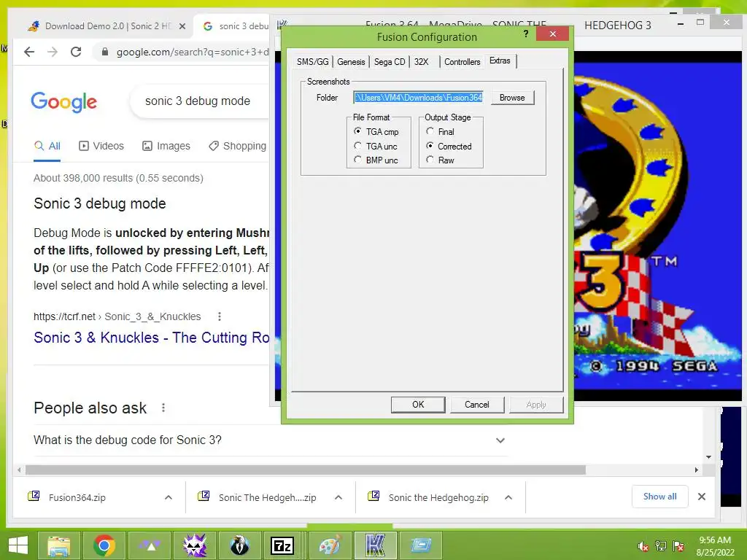Go back in Chrome browser
The width and height of the screenshot is (747, 560).
[x=29, y=52]
